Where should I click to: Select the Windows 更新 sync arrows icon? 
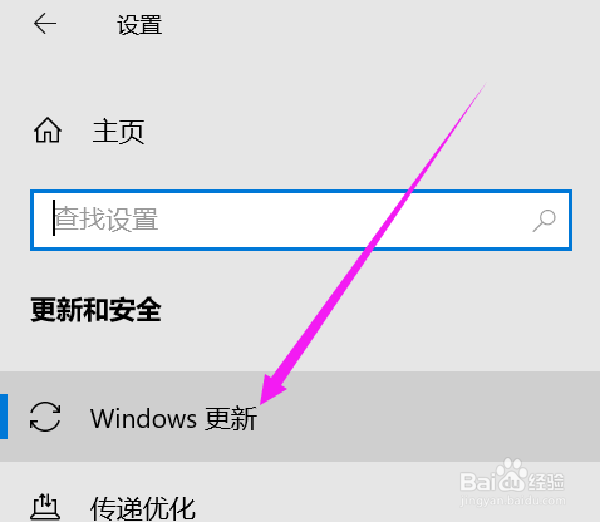pyautogui.click(x=45, y=416)
